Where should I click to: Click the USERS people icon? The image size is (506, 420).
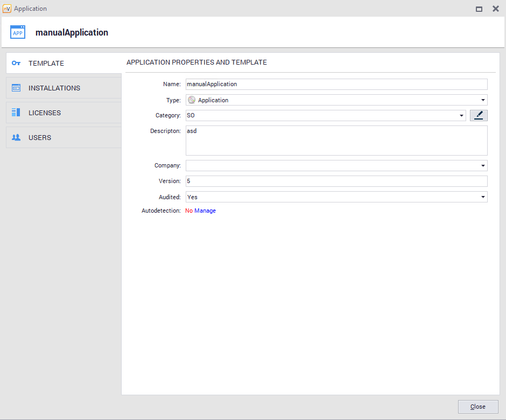point(16,137)
